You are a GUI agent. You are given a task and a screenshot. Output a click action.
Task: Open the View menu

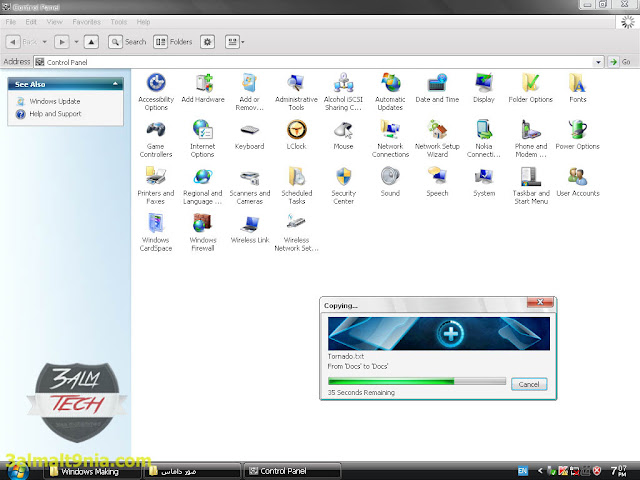pos(54,22)
